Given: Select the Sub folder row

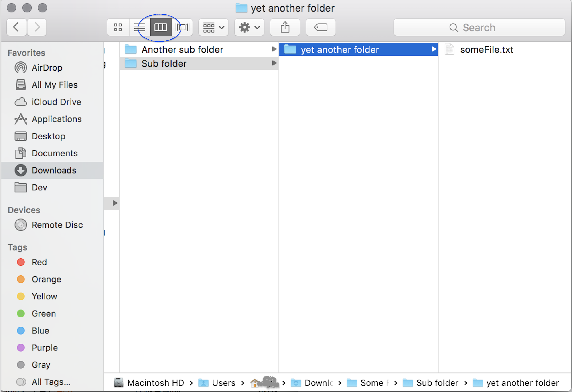Looking at the screenshot, I should coord(199,63).
